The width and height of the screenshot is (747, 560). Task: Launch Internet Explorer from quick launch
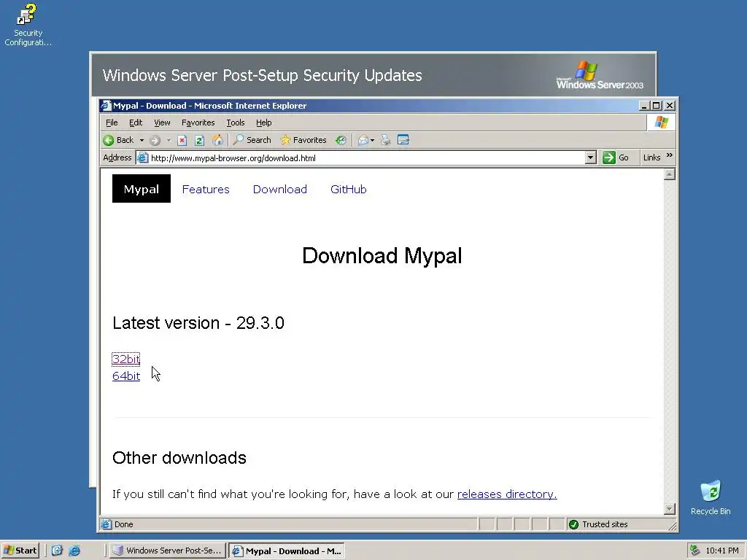(74, 551)
